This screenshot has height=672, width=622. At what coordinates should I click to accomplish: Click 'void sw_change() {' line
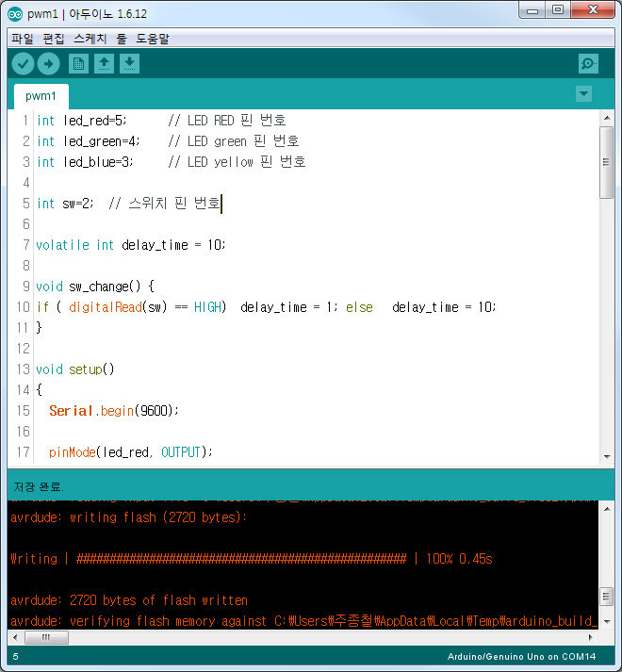(x=95, y=287)
